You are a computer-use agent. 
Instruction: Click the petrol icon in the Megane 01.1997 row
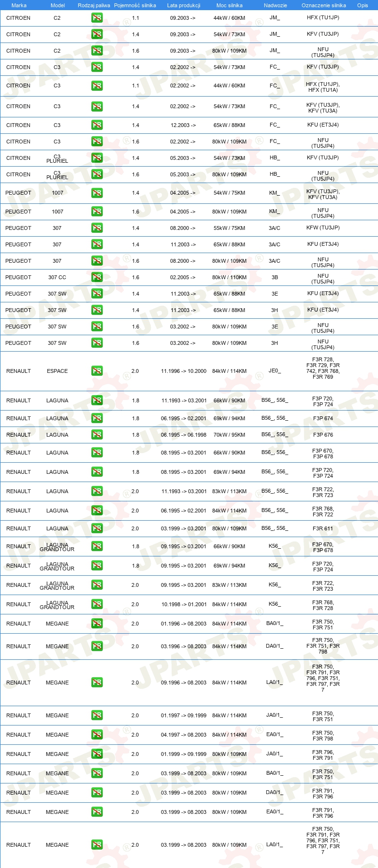[97, 715]
